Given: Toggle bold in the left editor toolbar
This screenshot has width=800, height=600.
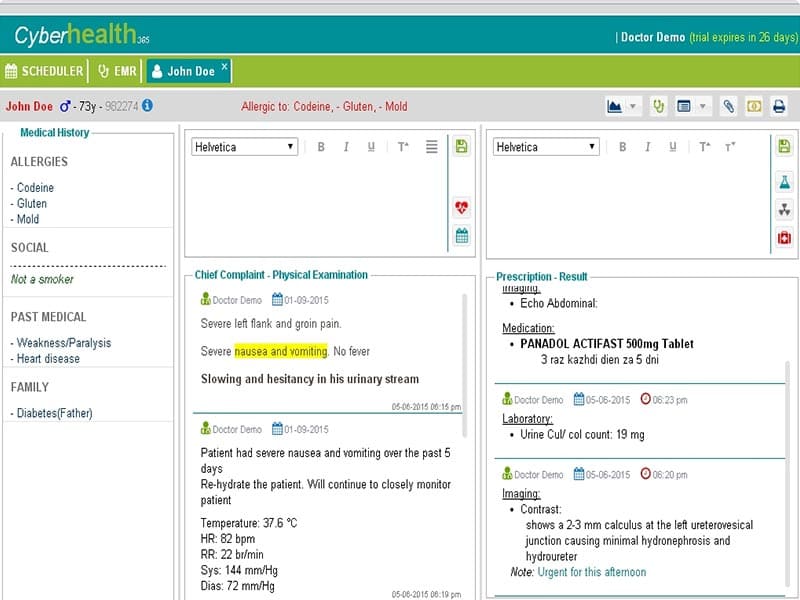Looking at the screenshot, I should coord(321,147).
